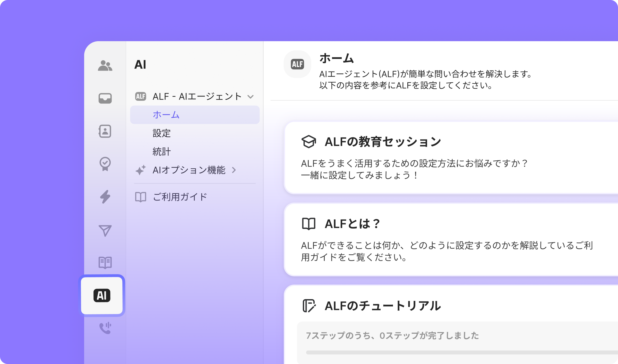The image size is (618, 364).
Task: Open the phone call icon in sidebar
Action: pos(105,328)
